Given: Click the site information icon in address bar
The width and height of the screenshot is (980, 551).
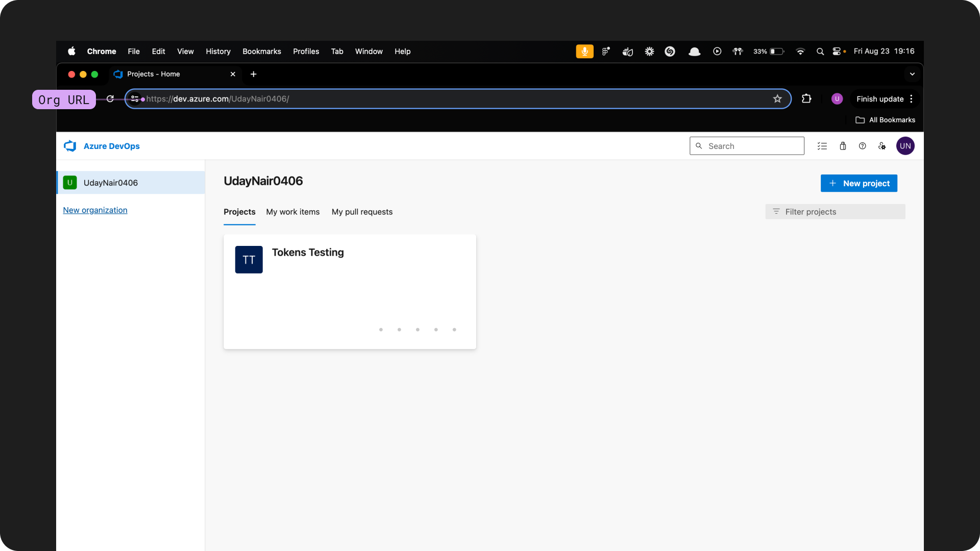Looking at the screenshot, I should pos(135,99).
